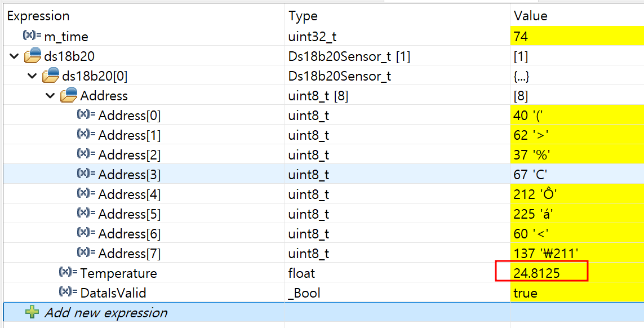The image size is (644, 328).
Task: Click the float type cell
Action: coord(301,273)
